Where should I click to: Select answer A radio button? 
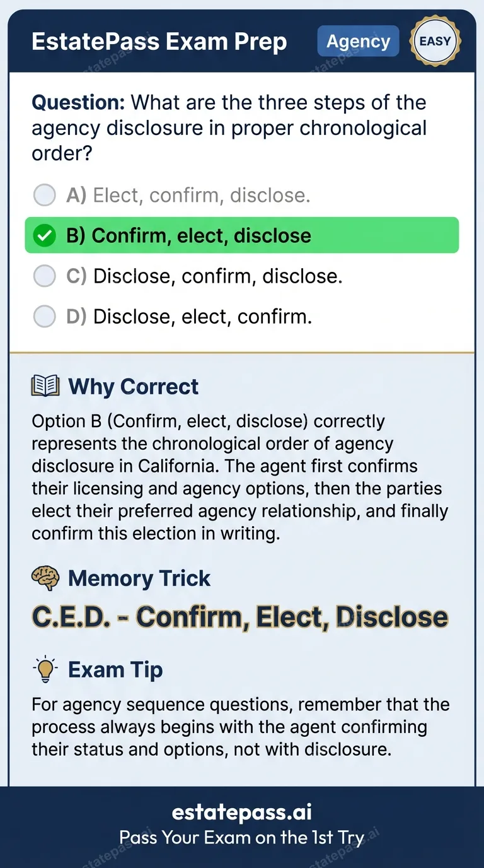click(x=45, y=195)
